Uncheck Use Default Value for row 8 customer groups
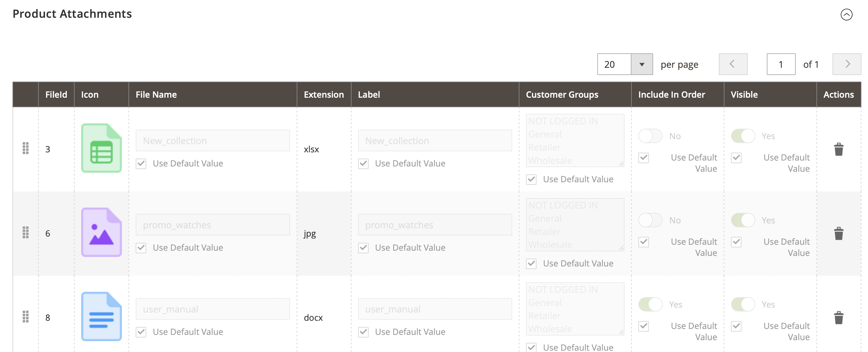This screenshot has width=868, height=352. [531, 347]
